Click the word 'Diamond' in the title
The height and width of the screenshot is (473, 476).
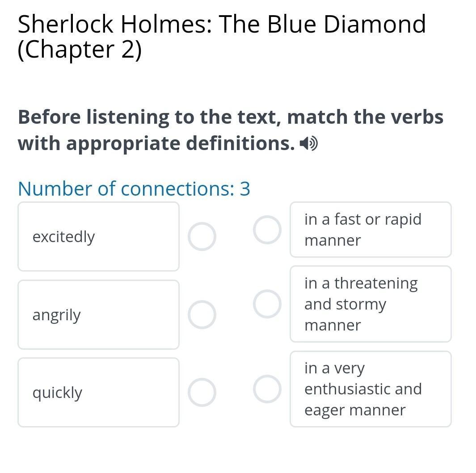click(375, 24)
